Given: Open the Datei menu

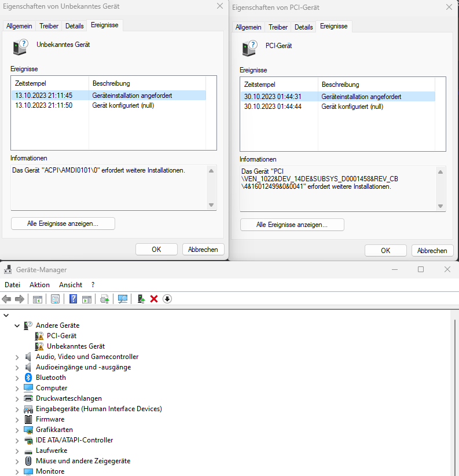Looking at the screenshot, I should coord(12,285).
